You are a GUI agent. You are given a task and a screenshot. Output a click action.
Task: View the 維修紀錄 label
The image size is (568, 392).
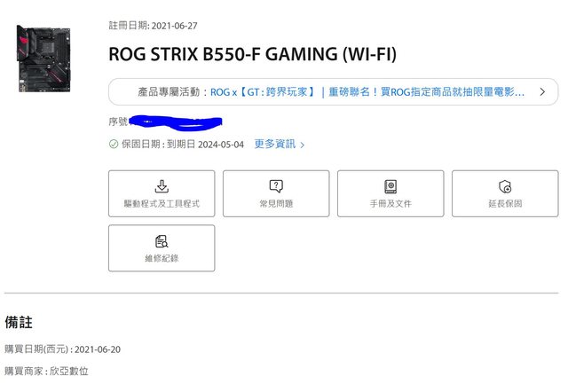[x=162, y=258]
